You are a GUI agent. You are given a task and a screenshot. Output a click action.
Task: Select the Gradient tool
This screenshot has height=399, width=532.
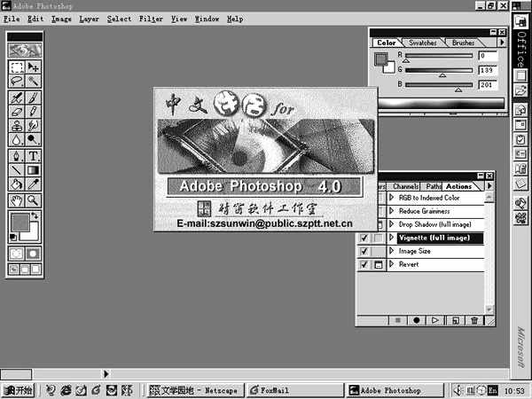(x=33, y=170)
